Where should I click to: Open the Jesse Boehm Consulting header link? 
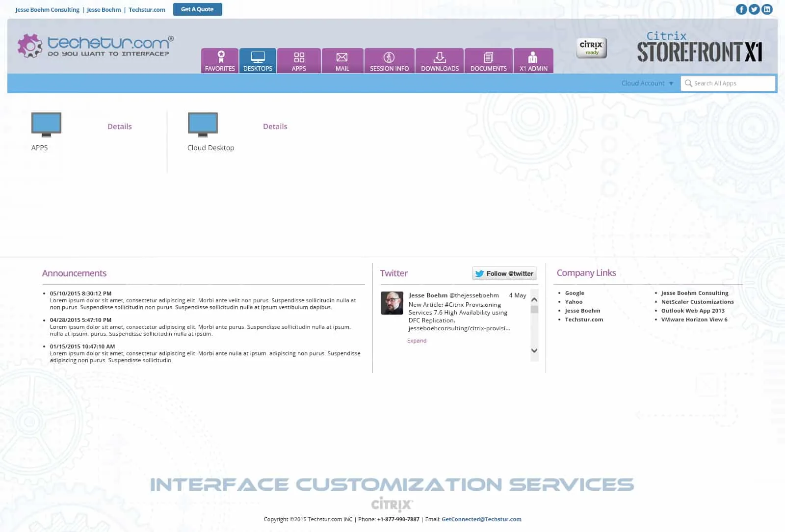point(47,10)
